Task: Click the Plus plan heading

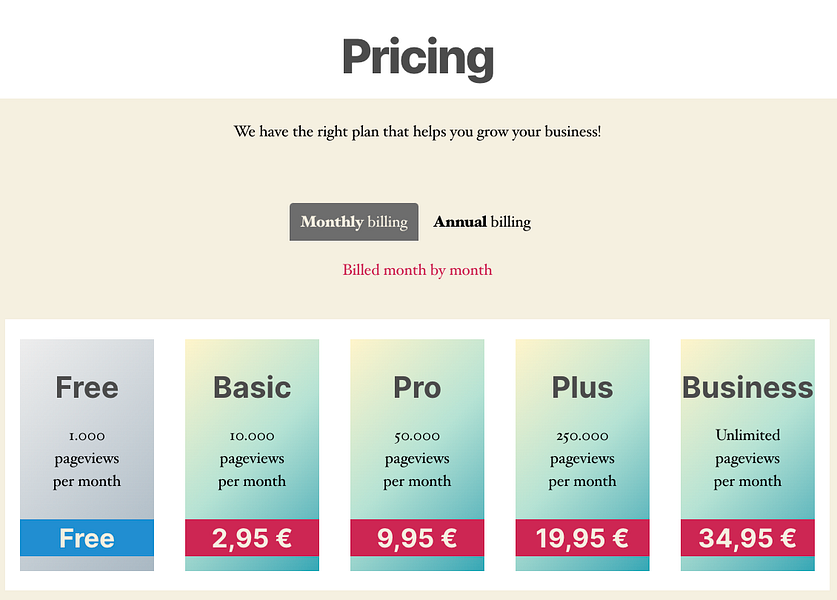Action: [582, 387]
